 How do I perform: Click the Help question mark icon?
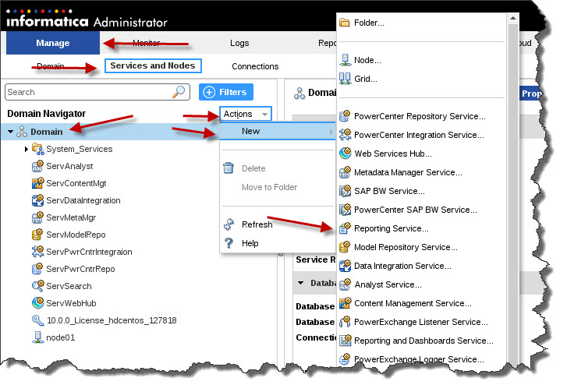pyautogui.click(x=229, y=243)
